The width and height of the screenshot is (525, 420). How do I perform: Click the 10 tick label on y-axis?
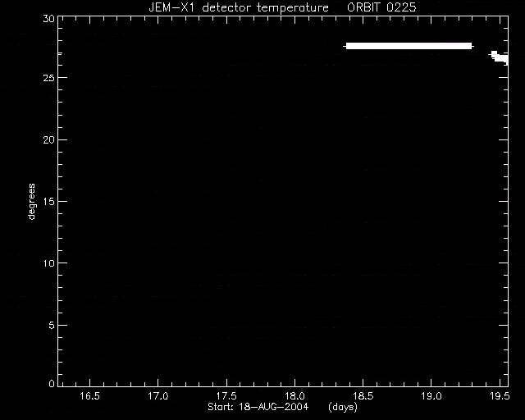click(48, 263)
